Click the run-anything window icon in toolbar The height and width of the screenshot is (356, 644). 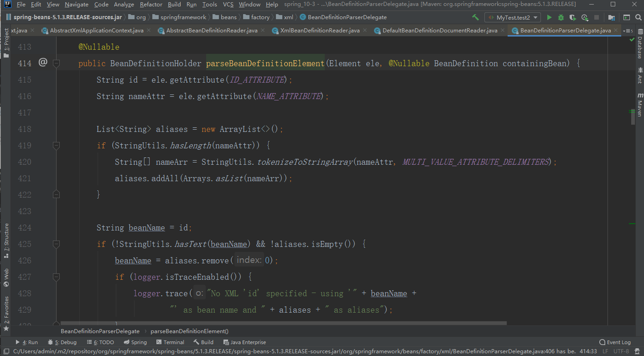(x=627, y=17)
